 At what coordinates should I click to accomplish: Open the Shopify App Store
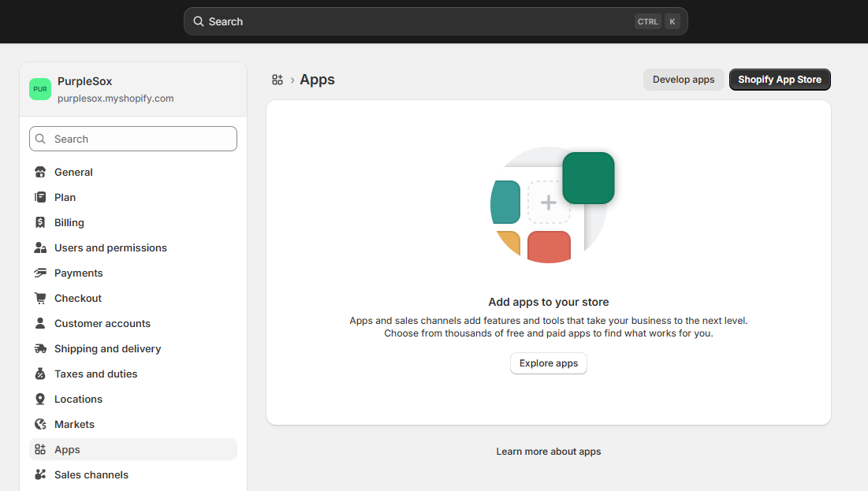click(x=780, y=79)
